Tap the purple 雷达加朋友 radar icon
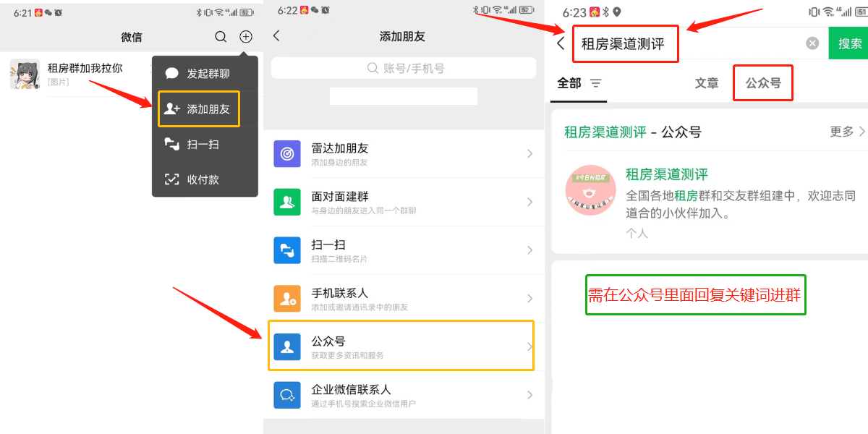Viewport: 868px width, 434px height. click(287, 153)
